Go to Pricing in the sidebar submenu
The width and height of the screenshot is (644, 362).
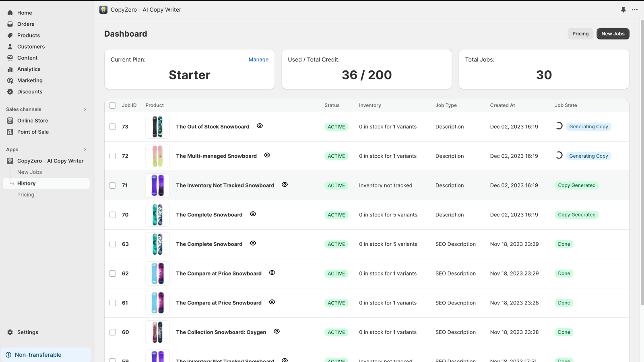tap(26, 195)
